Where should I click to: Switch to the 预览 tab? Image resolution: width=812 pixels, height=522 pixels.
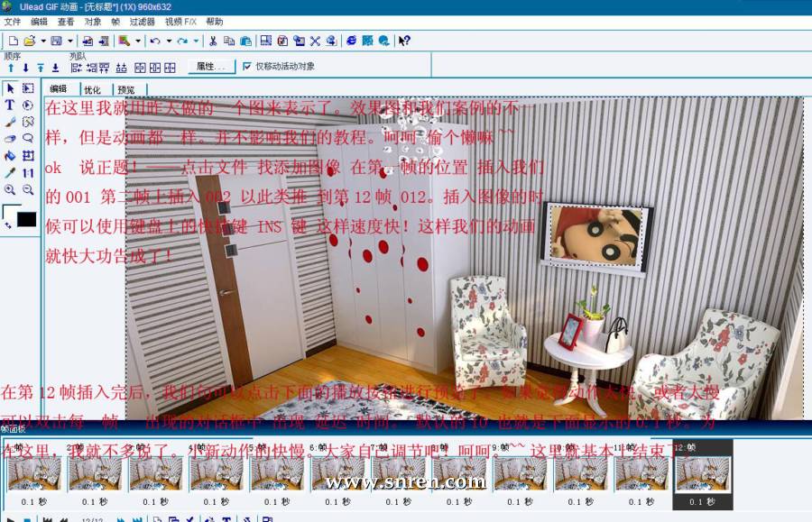[x=126, y=89]
